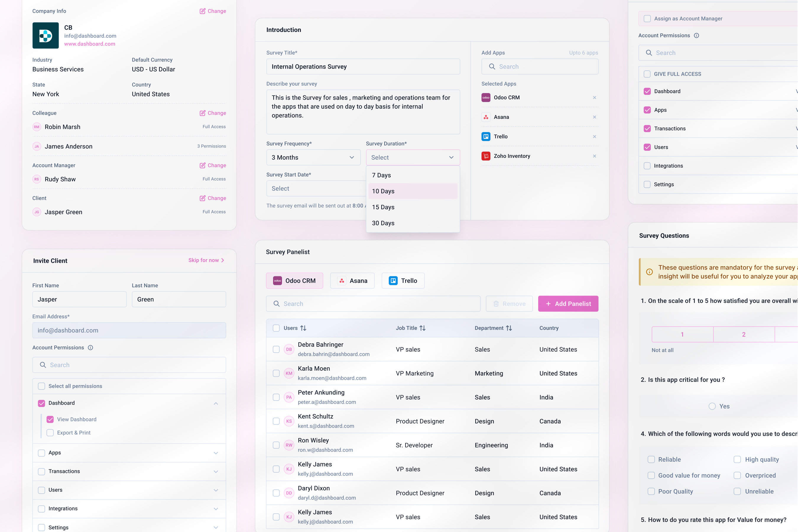
Task: Select rating 1 on the satisfaction scale
Action: 682,334
